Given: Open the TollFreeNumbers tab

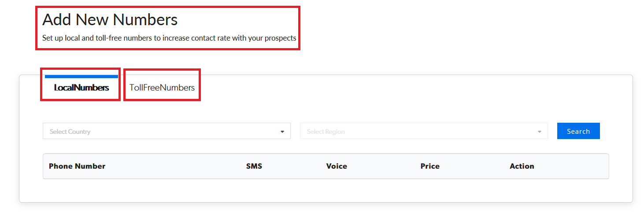Looking at the screenshot, I should pyautogui.click(x=162, y=87).
